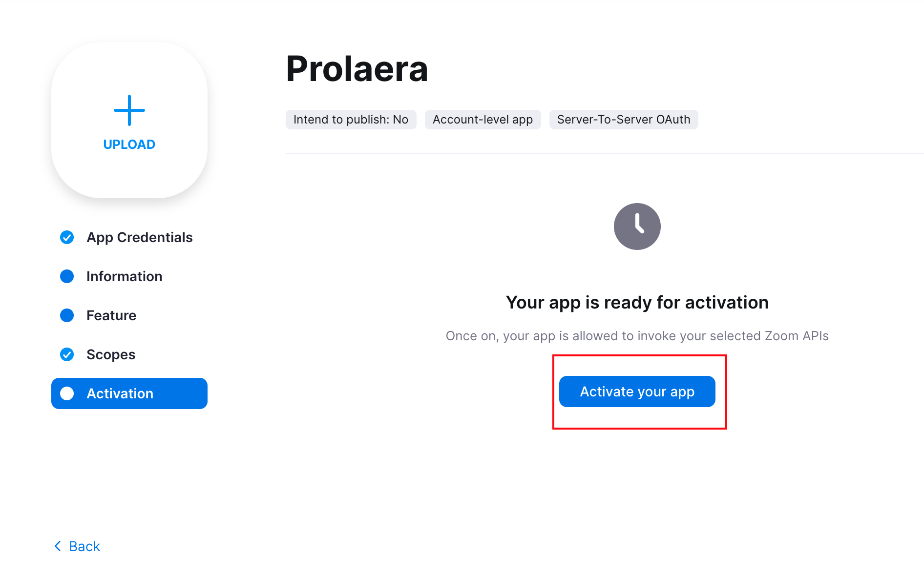Click the checkmark icon next to App Credentials

point(66,237)
